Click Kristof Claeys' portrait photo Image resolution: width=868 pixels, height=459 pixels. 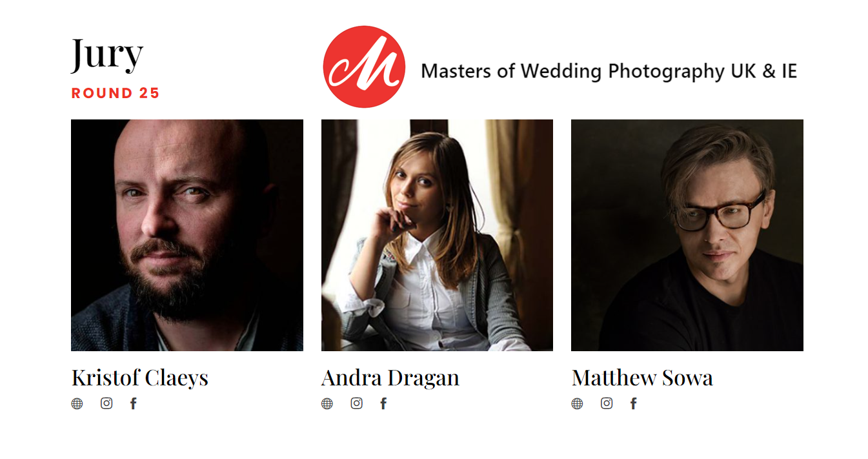pyautogui.click(x=187, y=235)
